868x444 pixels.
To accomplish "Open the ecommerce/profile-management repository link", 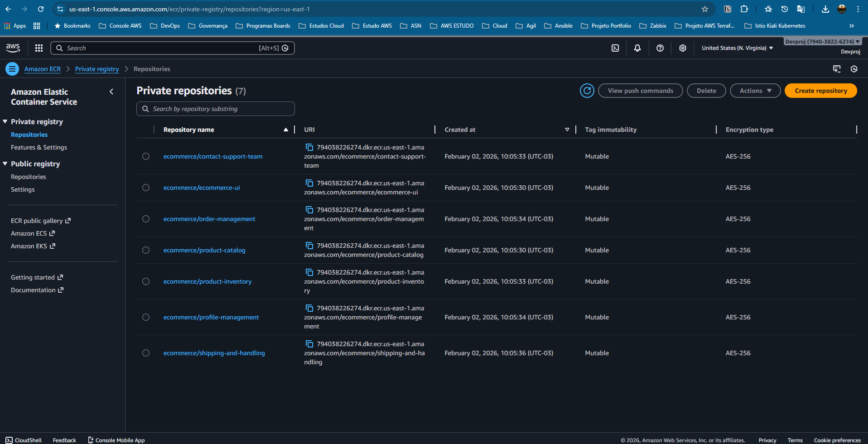I will coord(211,317).
